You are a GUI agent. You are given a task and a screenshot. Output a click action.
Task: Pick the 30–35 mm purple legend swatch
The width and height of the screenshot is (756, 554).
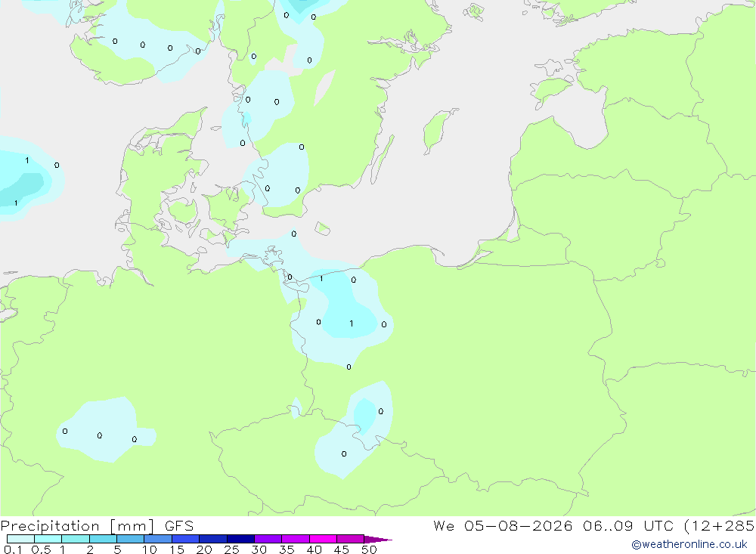268,539
